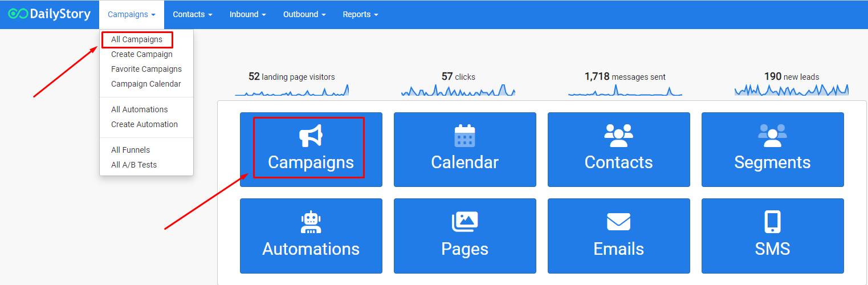Viewport: 868px width, 285px height.
Task: Open the Campaigns tile label
Action: click(x=311, y=162)
